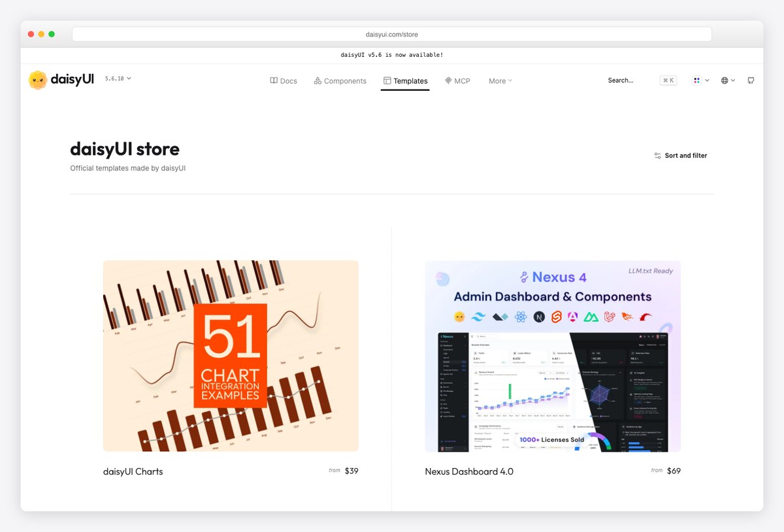Click the sliders icon beside Sort and filter
The width and height of the screenshot is (784, 532).
[x=658, y=155]
